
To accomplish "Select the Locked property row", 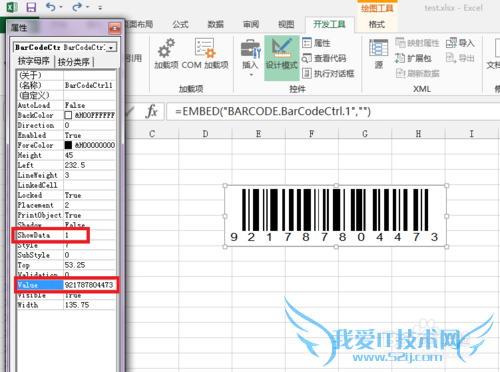I will [66, 195].
